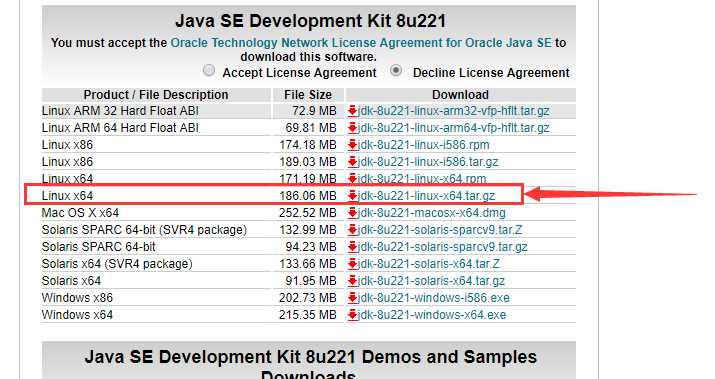Download jdk-8u221-windows-i586.exe file
Image resolution: width=715 pixels, height=379 pixels.
(434, 298)
